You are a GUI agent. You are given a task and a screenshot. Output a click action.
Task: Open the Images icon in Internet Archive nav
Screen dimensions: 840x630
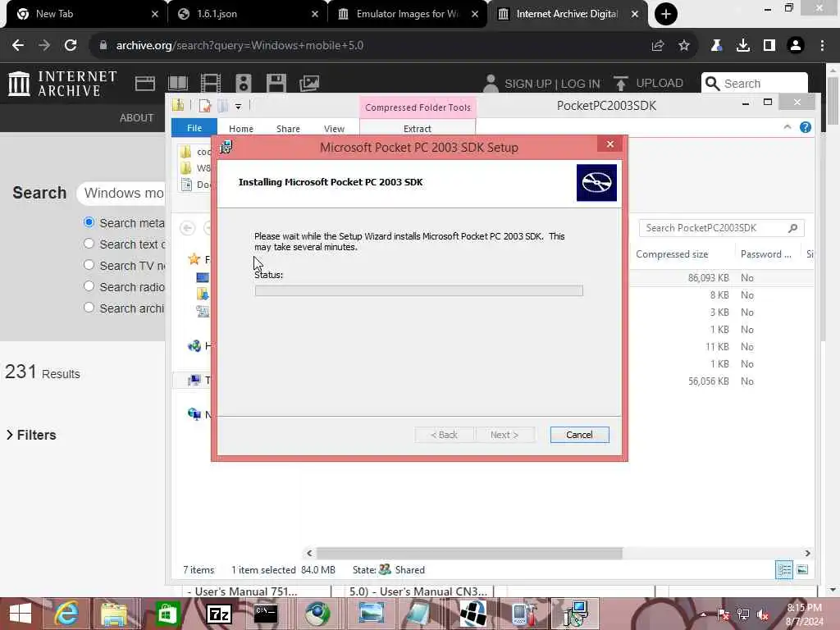point(309,84)
